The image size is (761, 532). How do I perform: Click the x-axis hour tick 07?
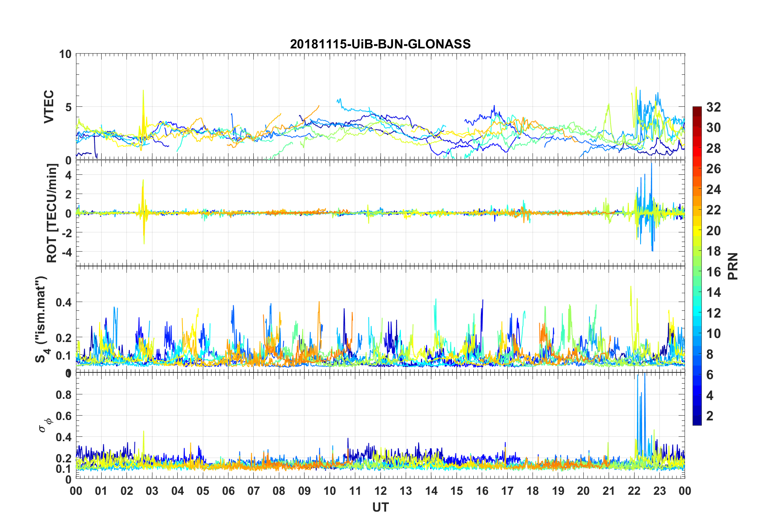click(254, 491)
